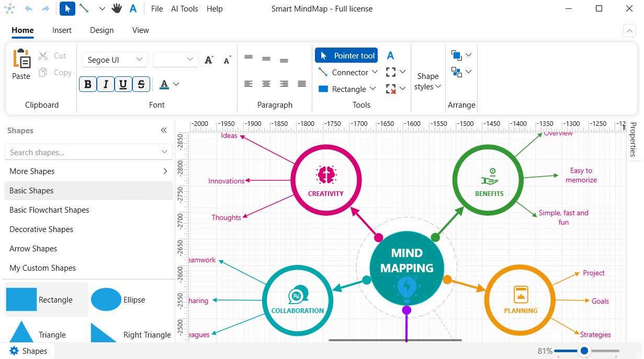Toggle Bold formatting
644x359 pixels.
tap(88, 84)
